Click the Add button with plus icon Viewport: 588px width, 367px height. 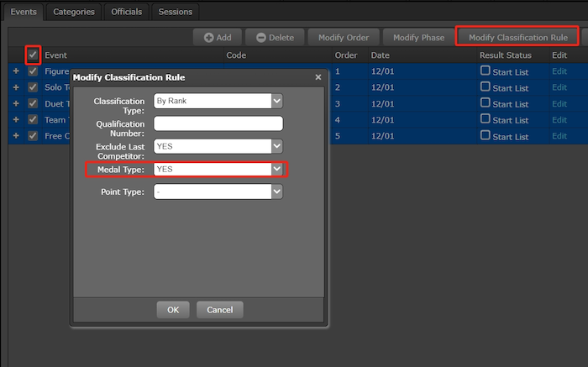218,38
